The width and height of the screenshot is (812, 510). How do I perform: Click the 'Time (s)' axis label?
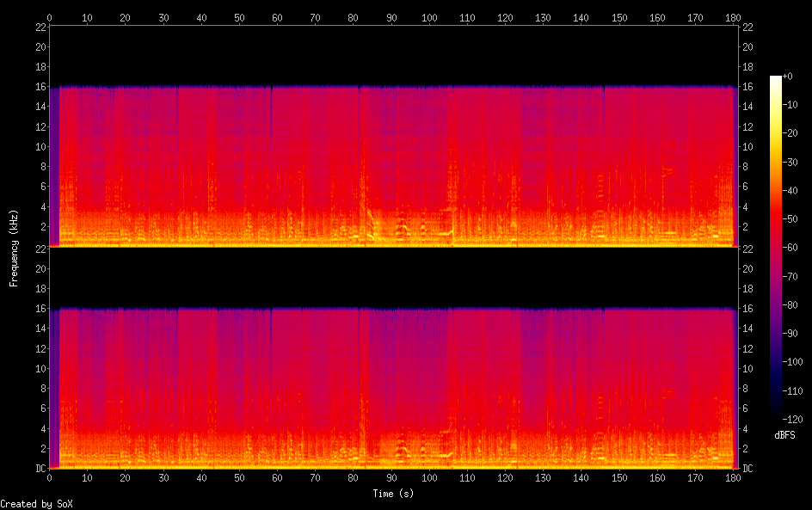click(x=393, y=494)
